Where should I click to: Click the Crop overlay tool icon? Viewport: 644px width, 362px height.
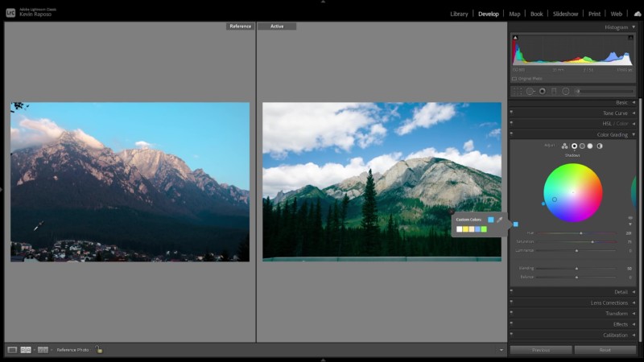coord(518,91)
